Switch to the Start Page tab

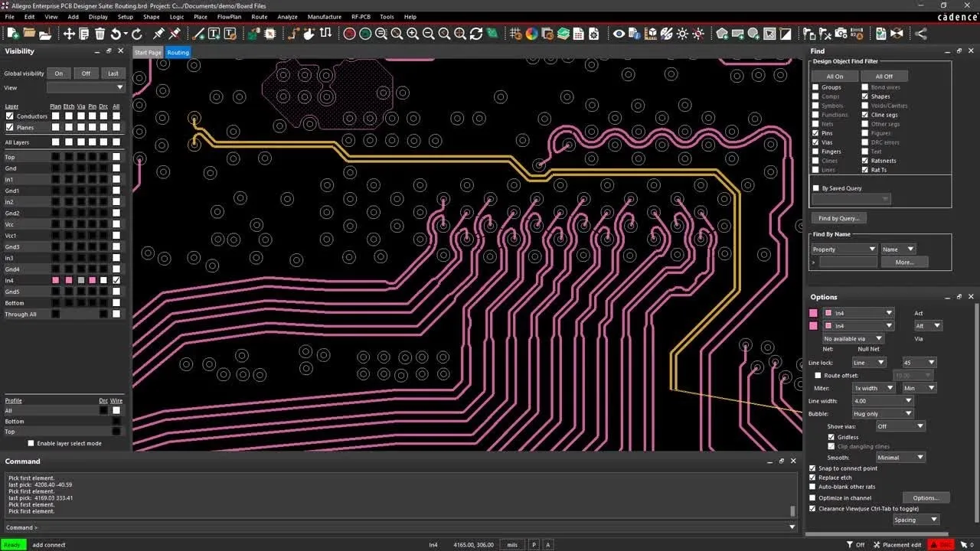click(x=148, y=52)
